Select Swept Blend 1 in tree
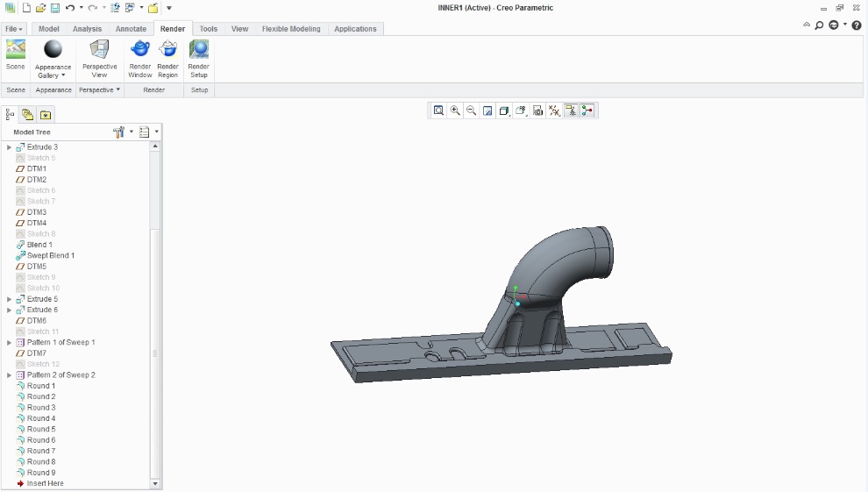Screen dimensions: 868x492 [50, 256]
